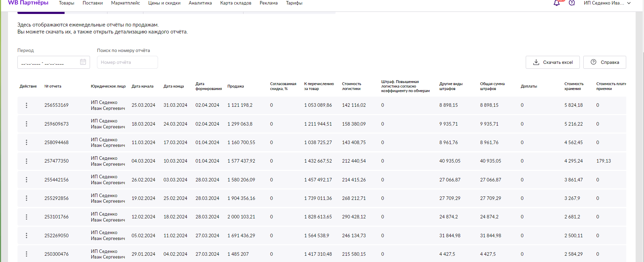Screen dimensions: 644x262
Task: Click the Скачать excel button
Action: coord(553,62)
